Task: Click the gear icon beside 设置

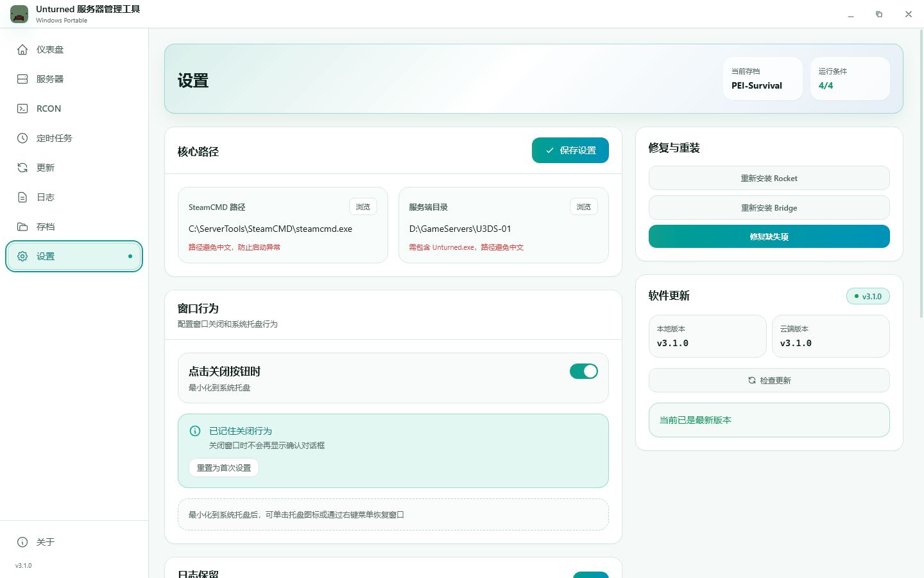Action: (x=22, y=256)
